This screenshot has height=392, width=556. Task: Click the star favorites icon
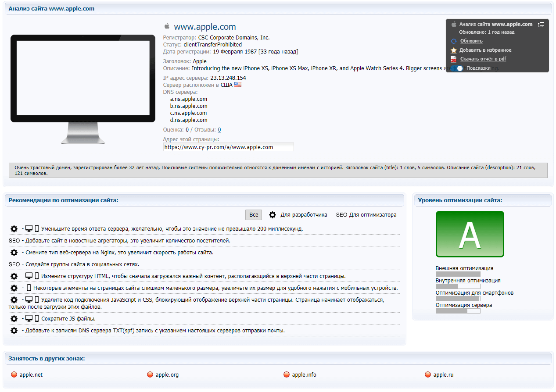point(454,50)
